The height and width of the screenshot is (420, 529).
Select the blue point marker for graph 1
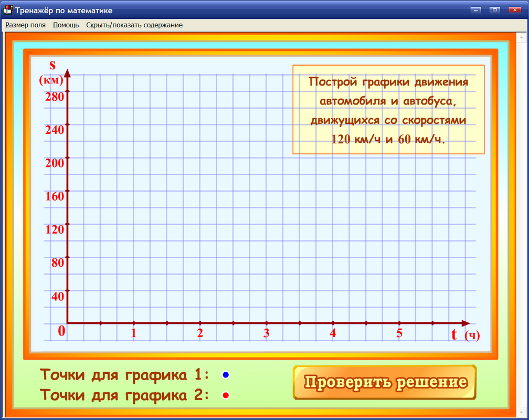coord(226,374)
